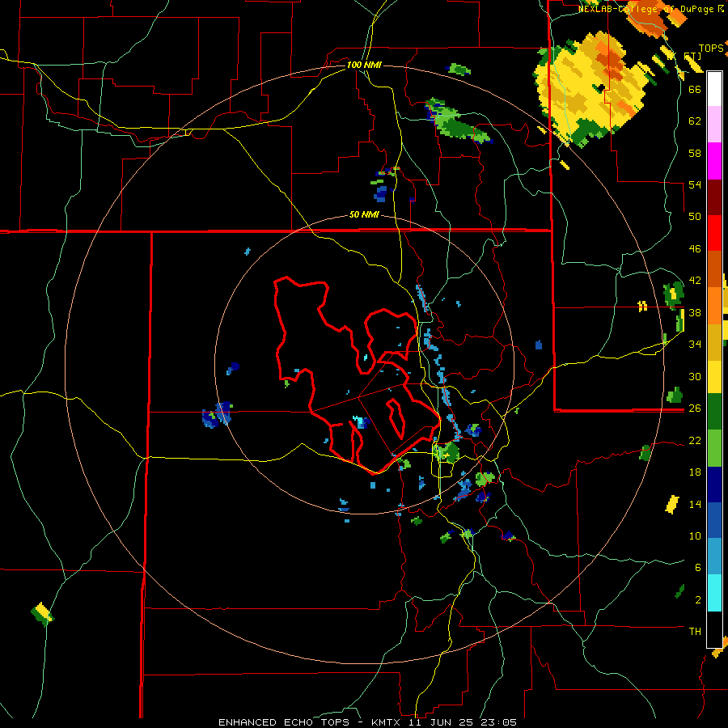Click the "2" scale label
The width and height of the screenshot is (728, 728).
[x=698, y=600]
